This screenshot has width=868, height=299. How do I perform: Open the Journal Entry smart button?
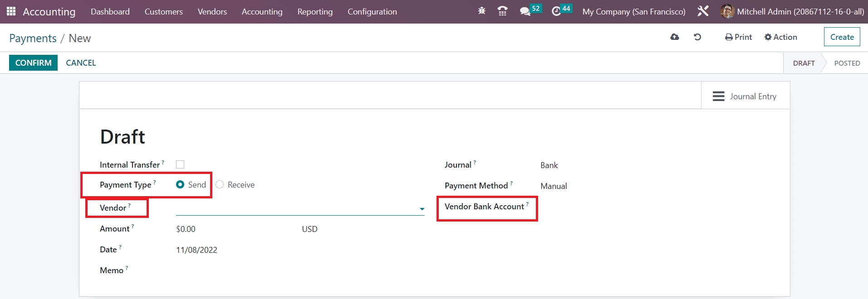click(x=745, y=96)
